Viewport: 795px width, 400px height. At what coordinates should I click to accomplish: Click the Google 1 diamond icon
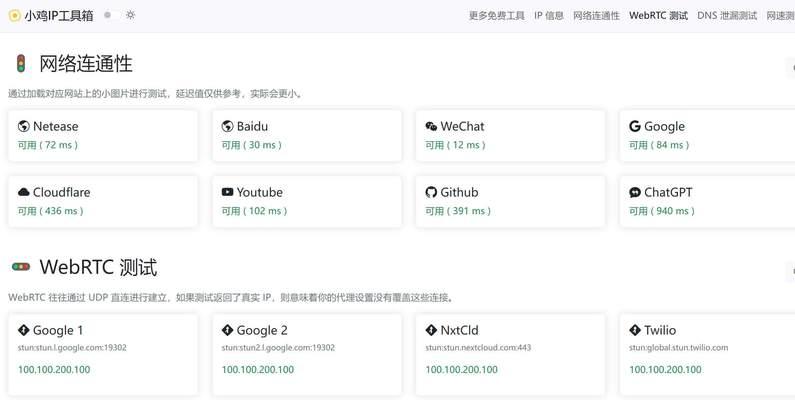[23, 330]
